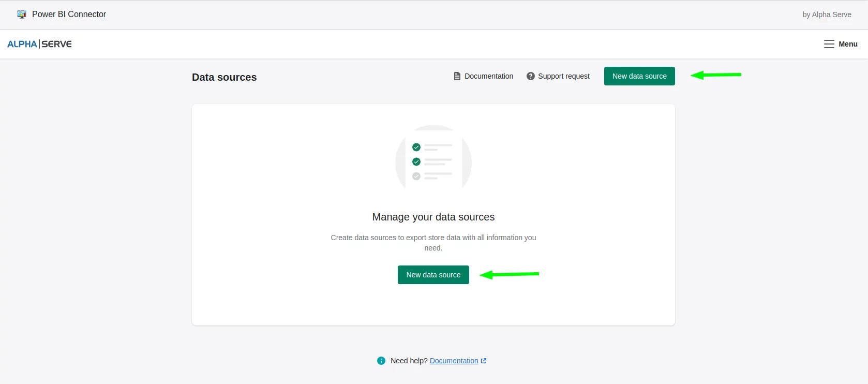Click the document icon beside Documentation
This screenshot has height=384, width=868.
pyautogui.click(x=457, y=76)
